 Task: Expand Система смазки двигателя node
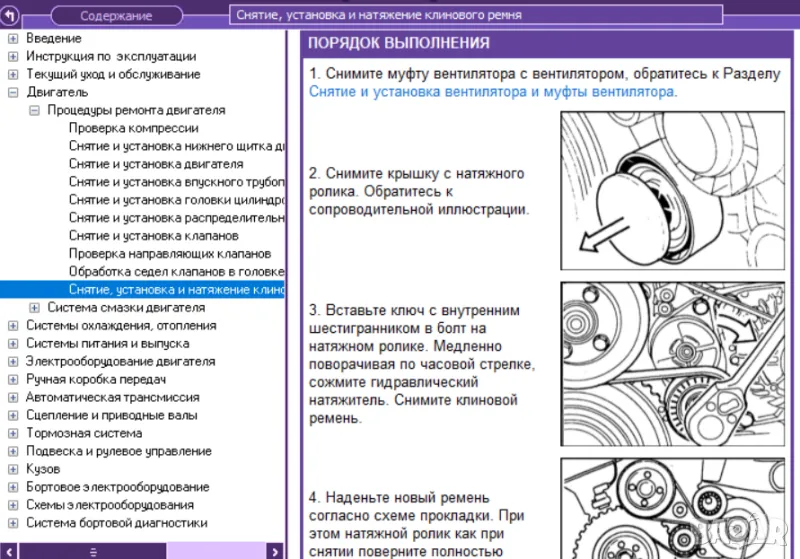pos(34,308)
